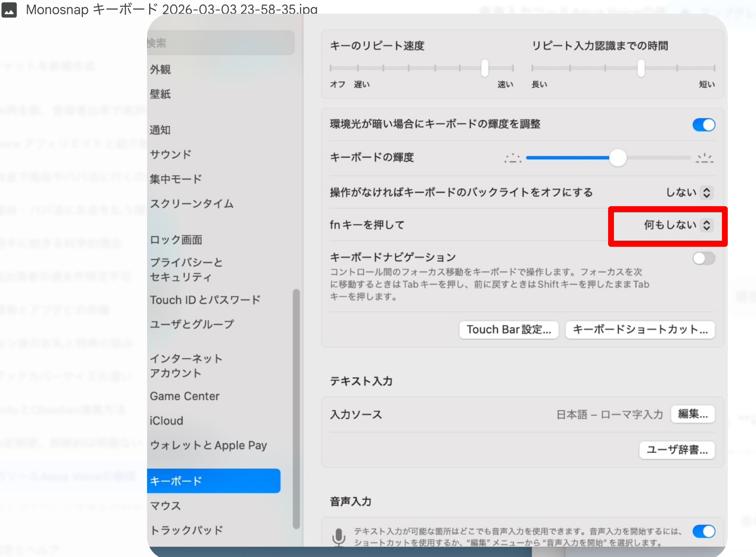Open the fnキーを押して dropdown showing 何もしない

tap(677, 225)
